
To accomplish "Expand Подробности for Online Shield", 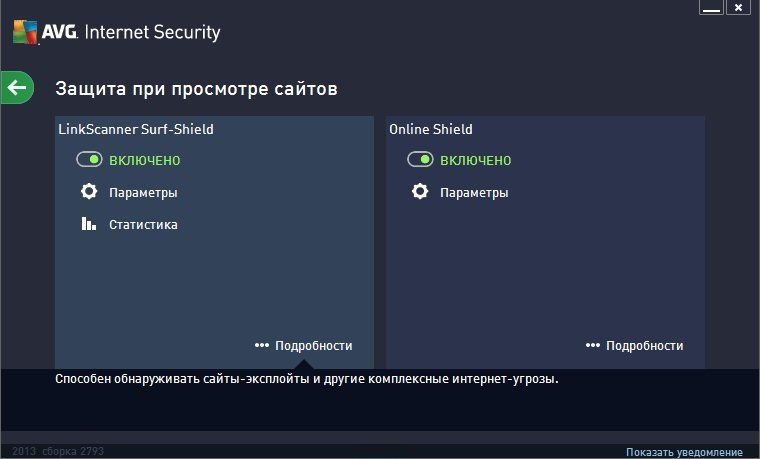I will click(644, 345).
